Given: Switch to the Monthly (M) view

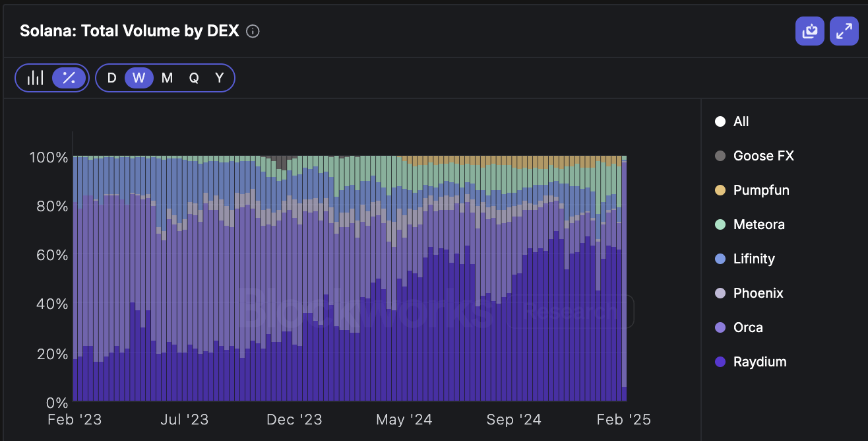Looking at the screenshot, I should (167, 77).
